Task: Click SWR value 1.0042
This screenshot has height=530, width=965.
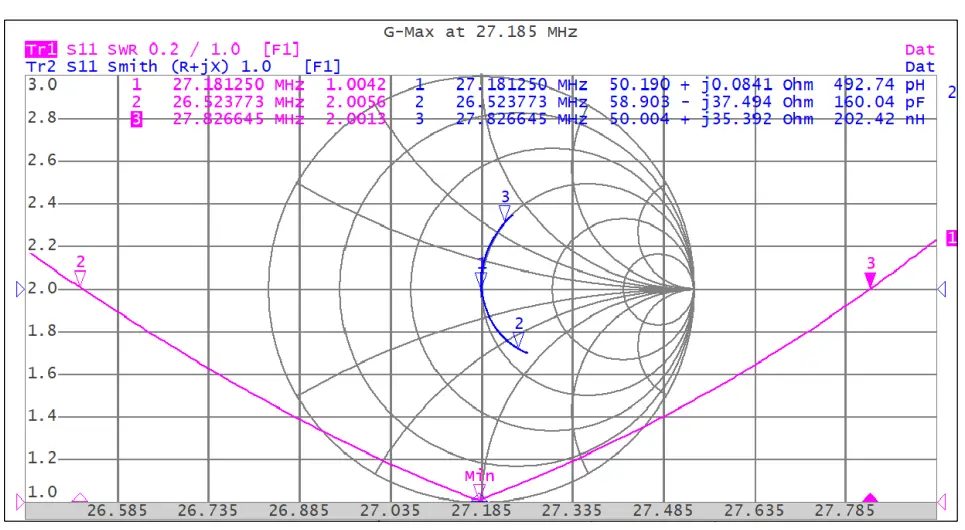Action: pyautogui.click(x=356, y=84)
